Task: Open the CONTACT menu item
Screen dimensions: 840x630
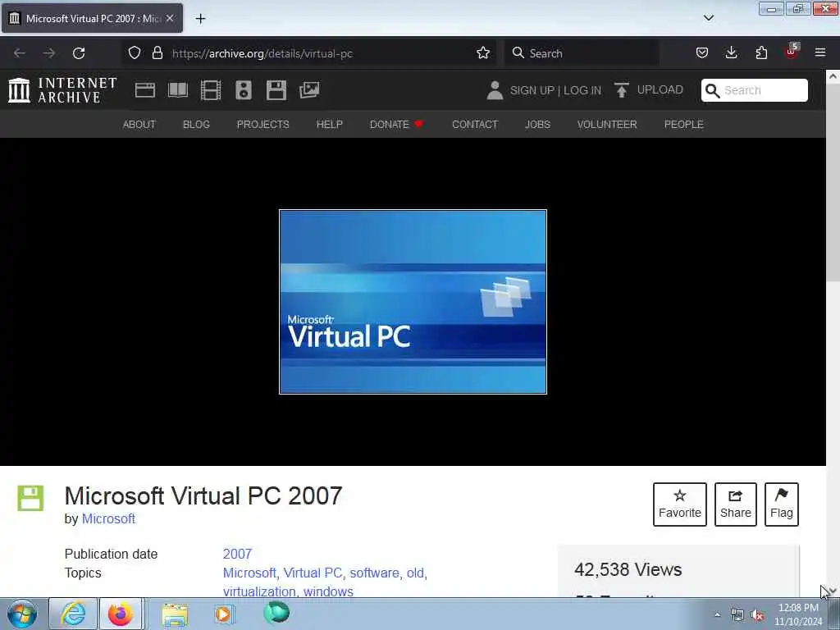Action: [x=475, y=125]
